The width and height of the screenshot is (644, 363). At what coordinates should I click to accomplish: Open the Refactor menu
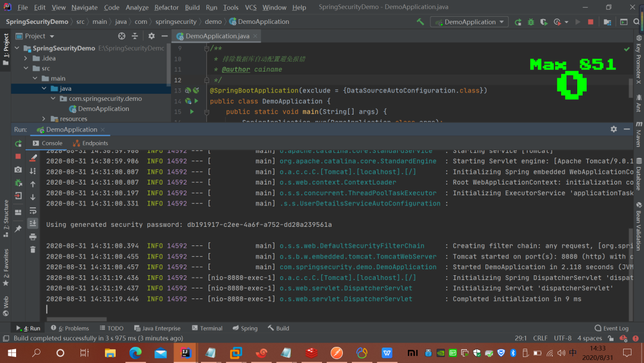click(166, 7)
